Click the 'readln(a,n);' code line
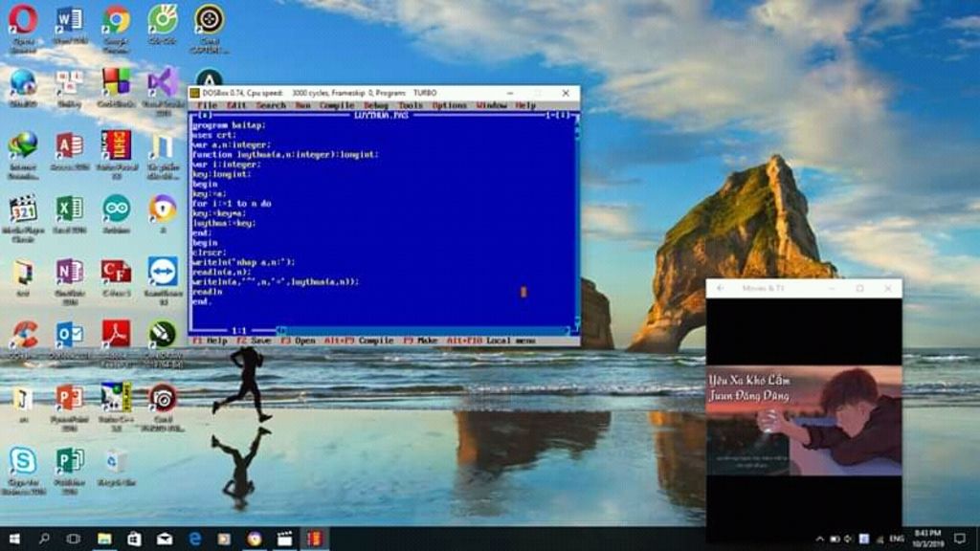 (x=221, y=272)
